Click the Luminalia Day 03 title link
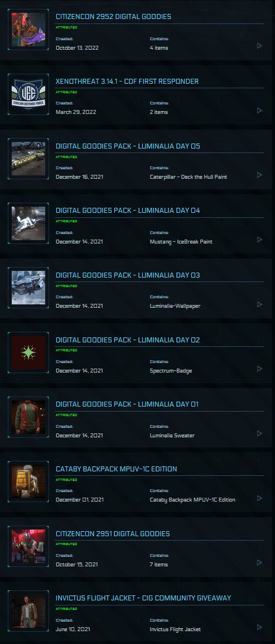Screen dimensions: 275x644 click(x=128, y=275)
